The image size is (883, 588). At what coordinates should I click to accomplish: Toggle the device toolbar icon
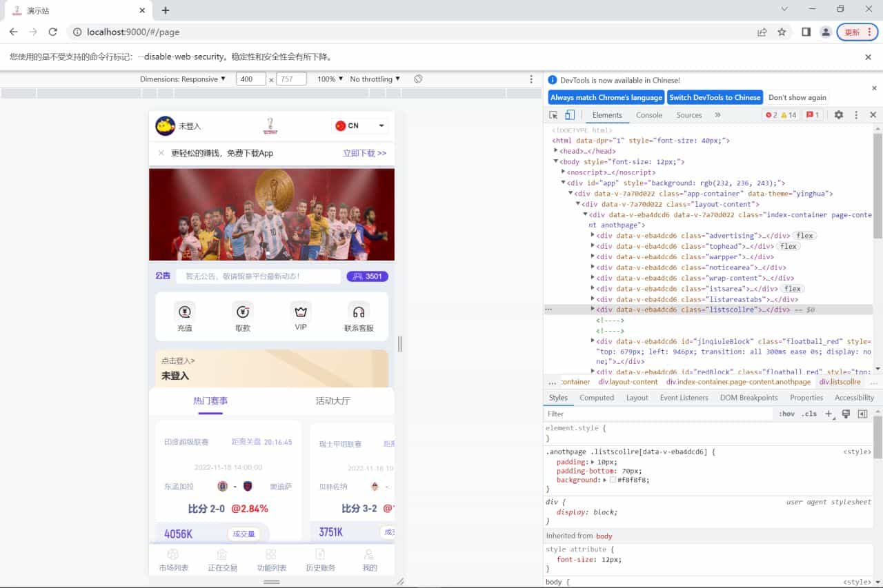[x=570, y=115]
